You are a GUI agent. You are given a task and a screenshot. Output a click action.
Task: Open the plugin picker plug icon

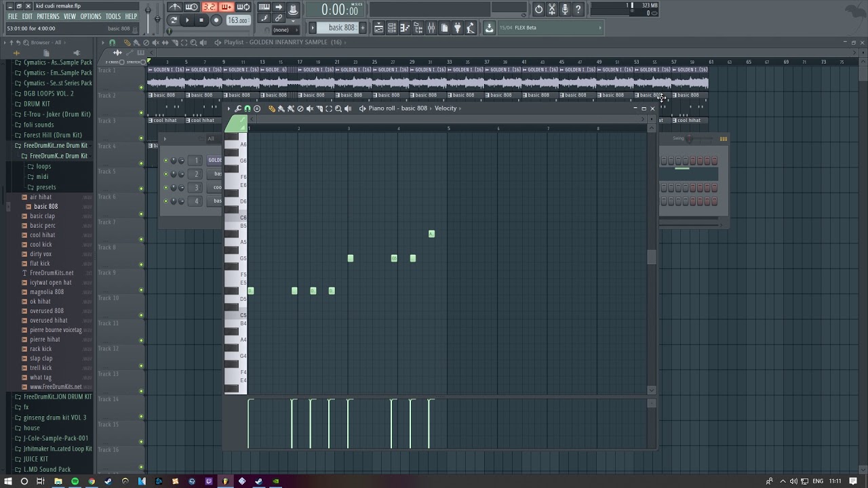457,28
